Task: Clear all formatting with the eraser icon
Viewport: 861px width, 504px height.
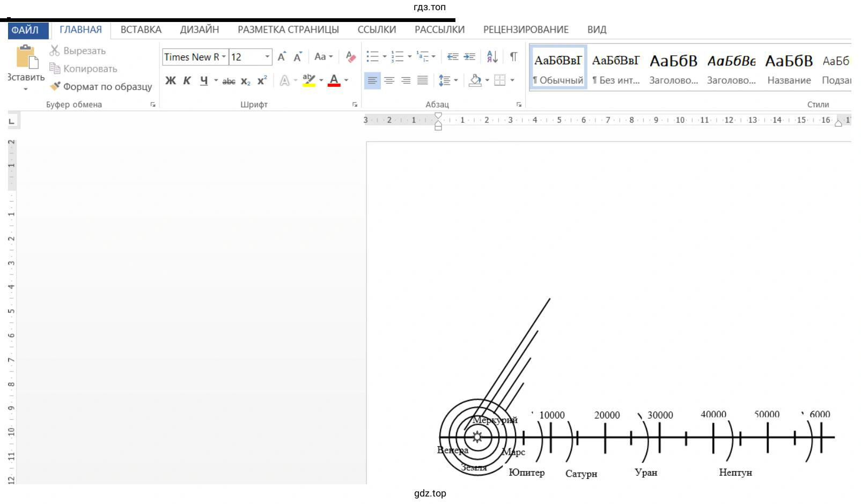Action: click(350, 57)
